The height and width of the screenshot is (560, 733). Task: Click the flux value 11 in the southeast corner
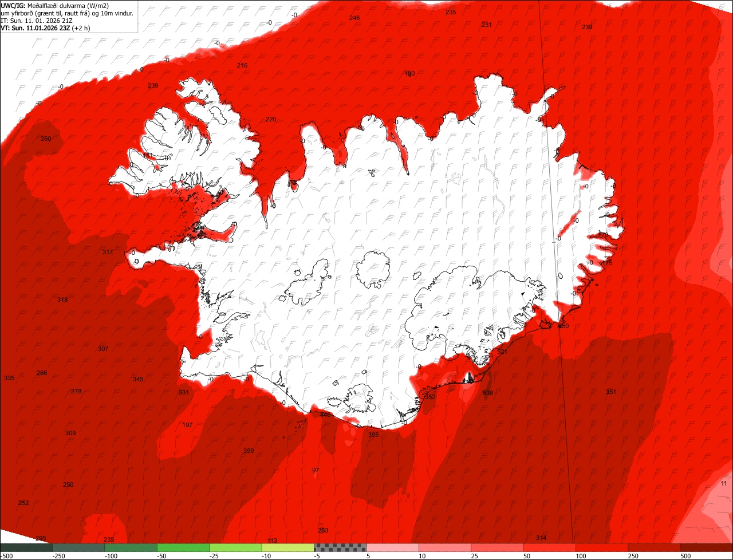[x=724, y=483]
